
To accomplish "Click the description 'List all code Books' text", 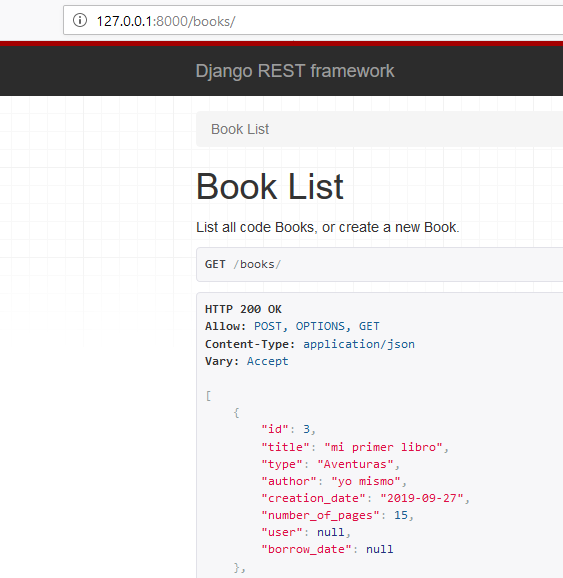I will [x=327, y=227].
